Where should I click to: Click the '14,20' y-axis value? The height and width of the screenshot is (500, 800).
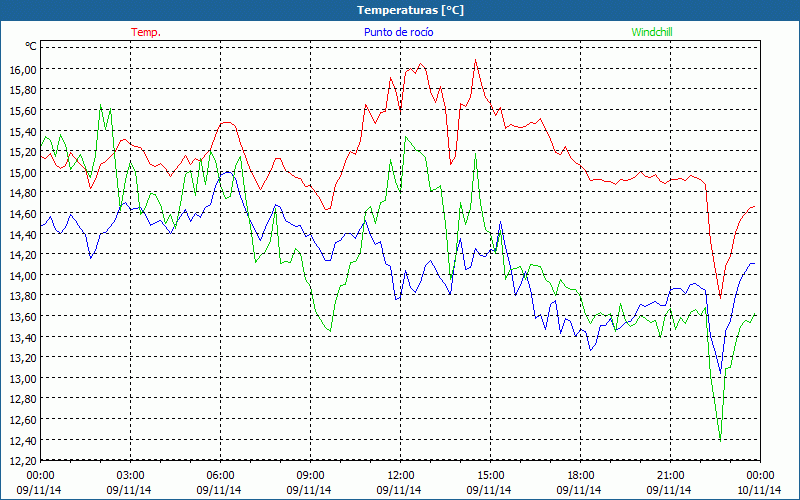pos(23,255)
